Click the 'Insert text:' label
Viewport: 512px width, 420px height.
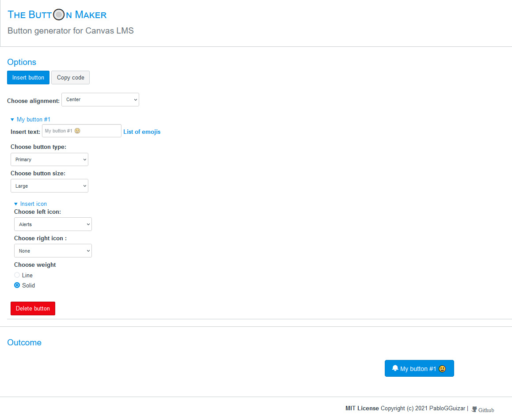26,132
